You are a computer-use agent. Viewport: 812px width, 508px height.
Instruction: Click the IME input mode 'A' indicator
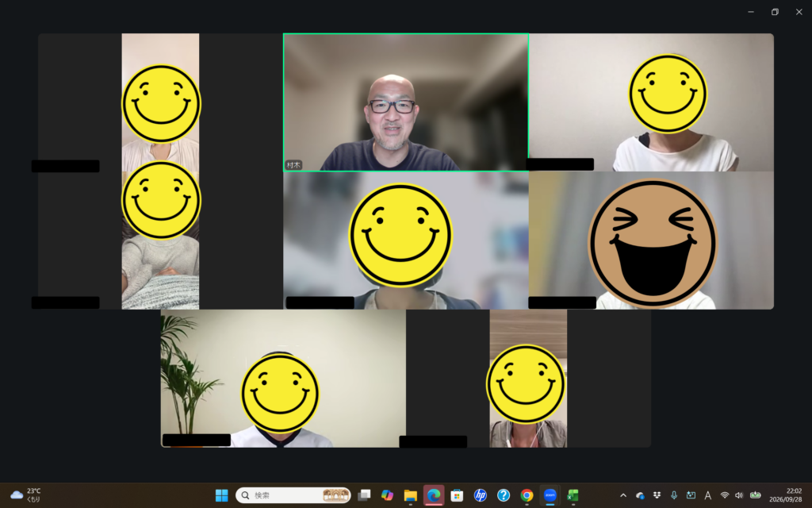pyautogui.click(x=708, y=495)
